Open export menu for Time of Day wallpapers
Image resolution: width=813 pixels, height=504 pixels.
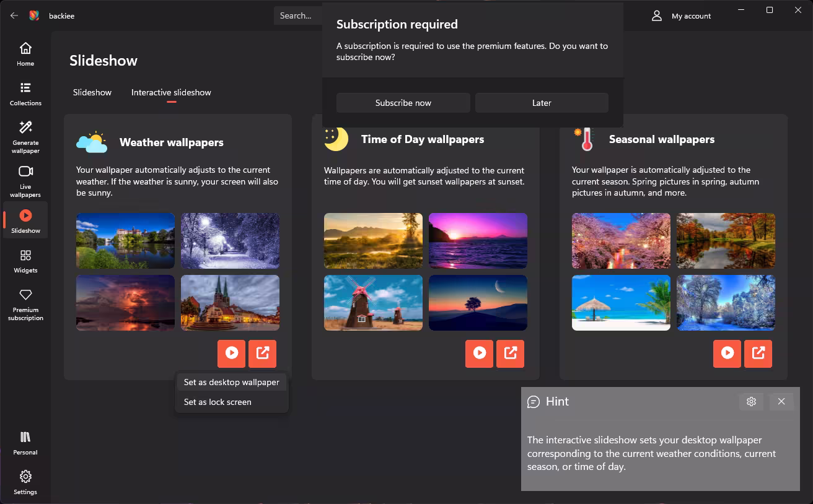click(511, 354)
